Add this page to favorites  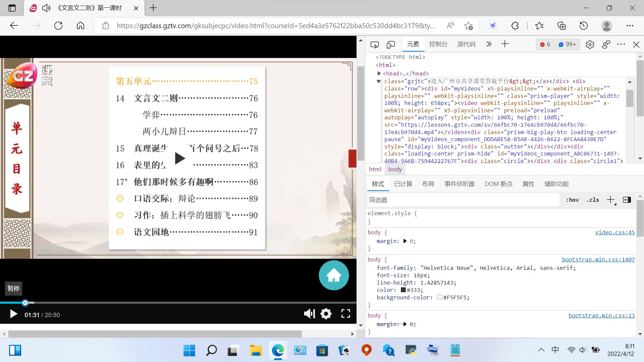point(469,25)
